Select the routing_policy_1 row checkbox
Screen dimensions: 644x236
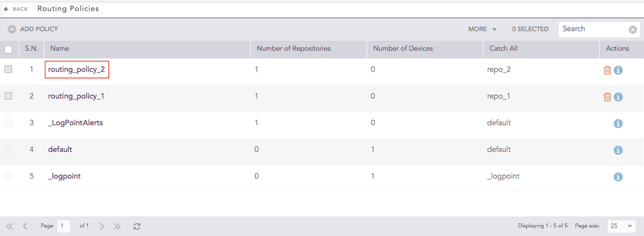tap(8, 96)
